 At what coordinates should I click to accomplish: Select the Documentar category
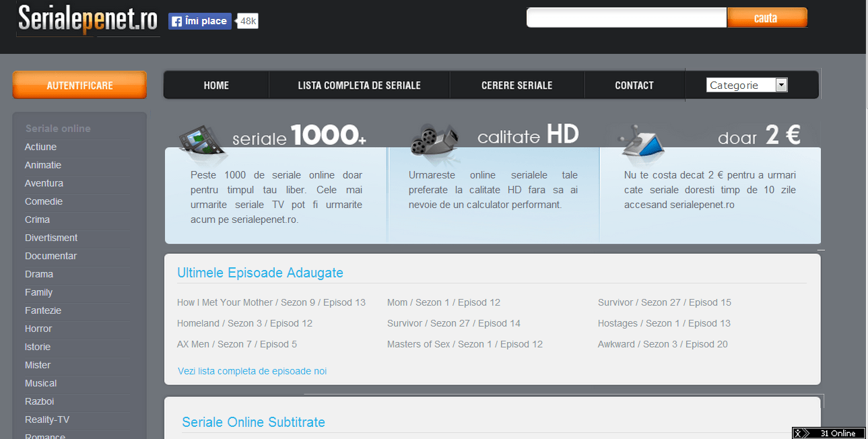point(51,256)
